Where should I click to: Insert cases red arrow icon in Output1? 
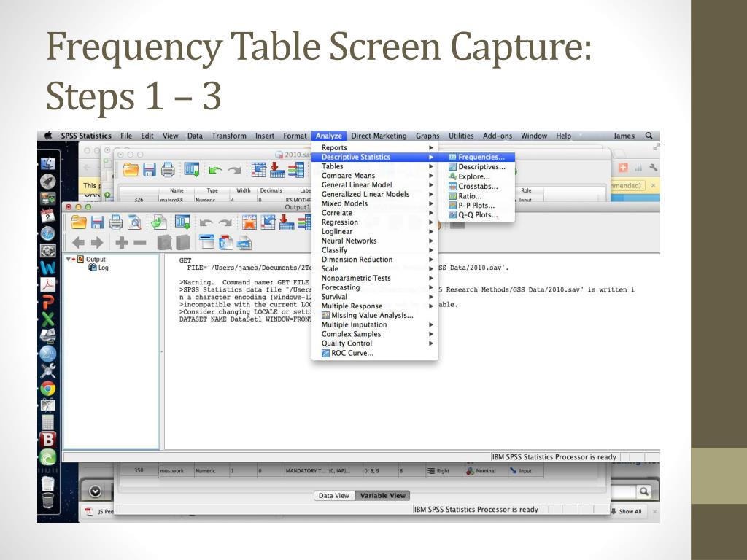click(286, 222)
